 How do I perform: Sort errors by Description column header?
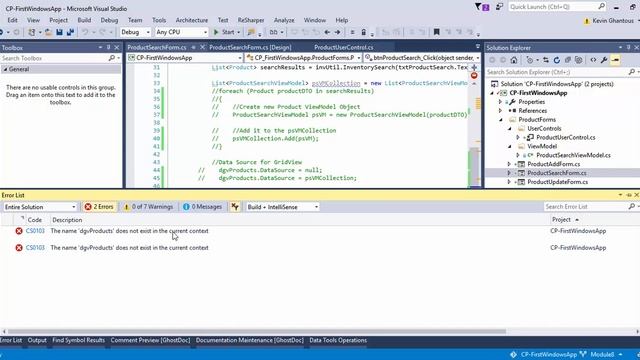[x=67, y=220]
